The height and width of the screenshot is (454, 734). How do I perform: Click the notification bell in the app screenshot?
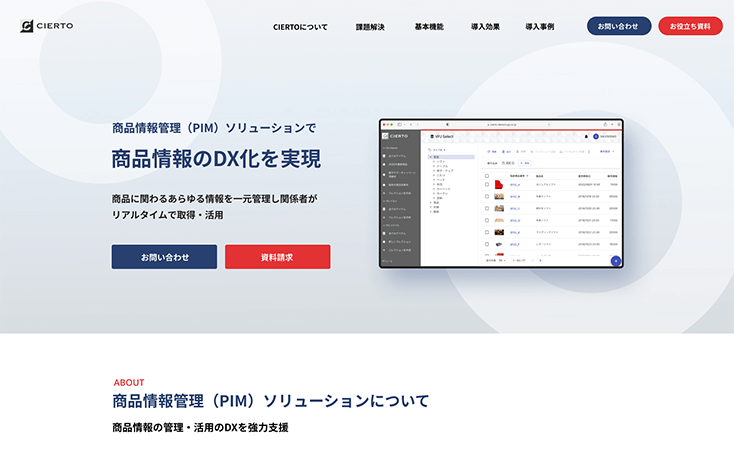tap(586, 136)
